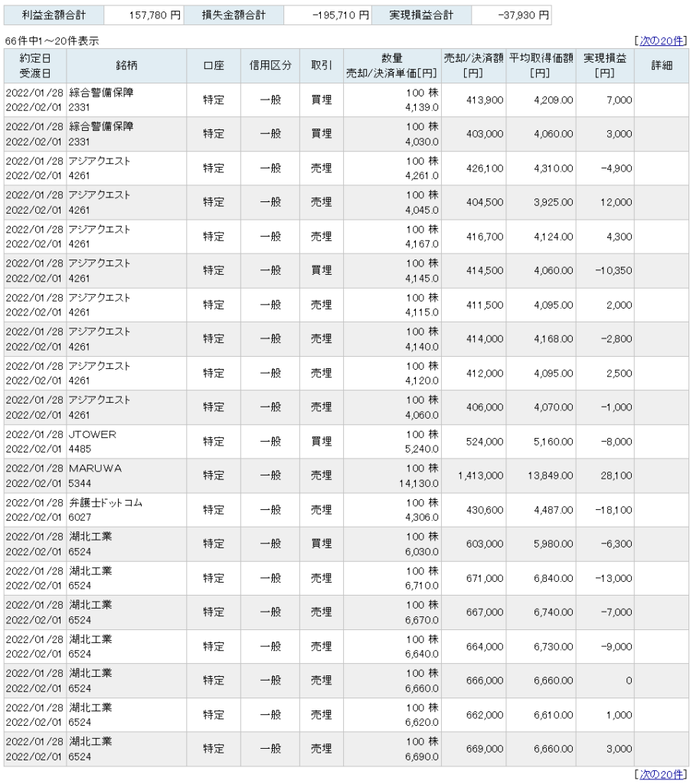Click the 430,600 settlement amount cell
Screen dimensions: 690x784
coord(473,510)
